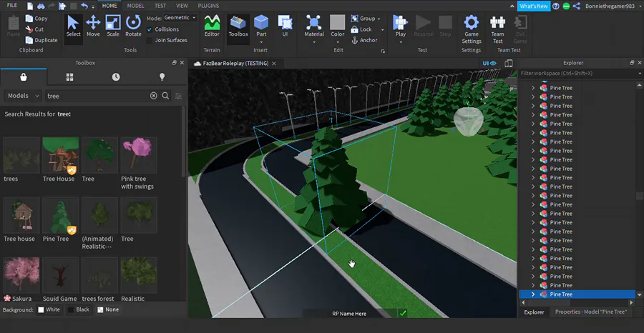Screen dimensions: 644x333
Task: Expand the highlighted Pine Tree in Explorer
Action: (x=533, y=294)
